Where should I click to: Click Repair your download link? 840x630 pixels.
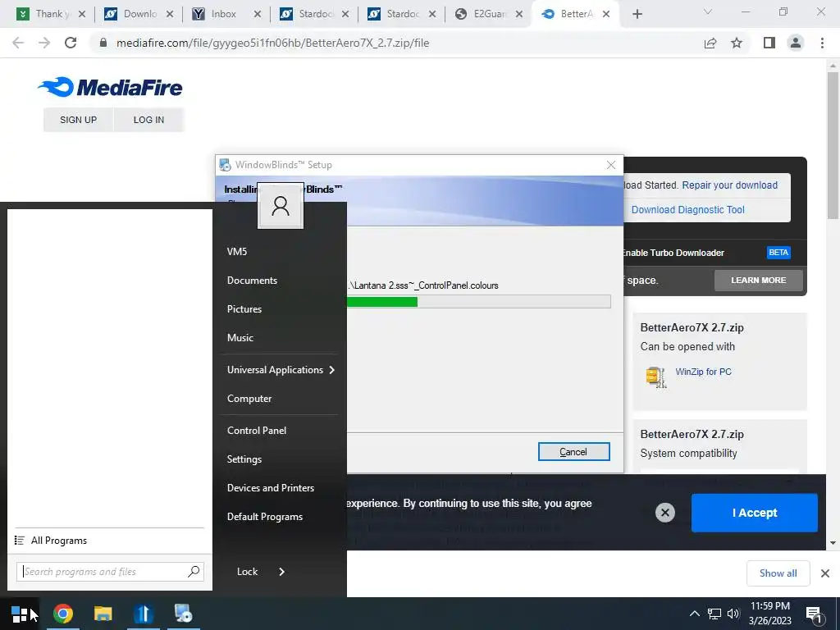(729, 185)
